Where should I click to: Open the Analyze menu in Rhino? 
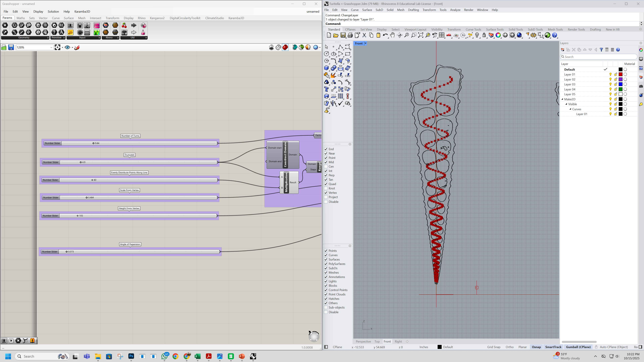pyautogui.click(x=455, y=10)
